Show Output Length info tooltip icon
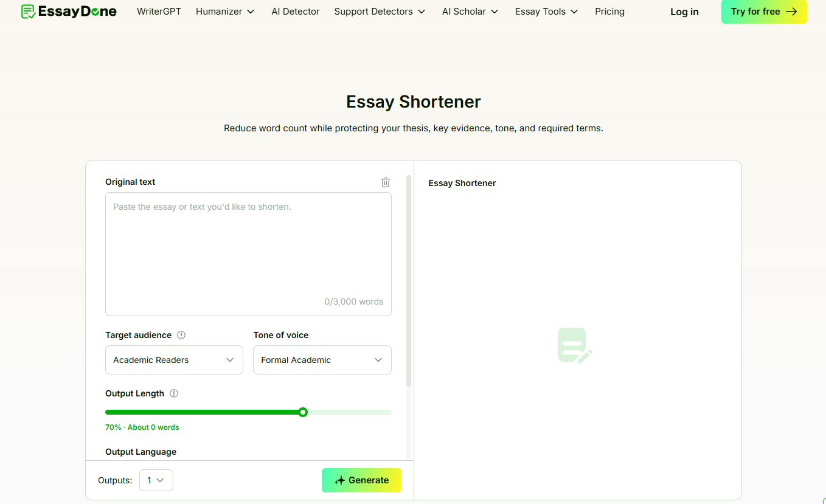 coord(174,393)
